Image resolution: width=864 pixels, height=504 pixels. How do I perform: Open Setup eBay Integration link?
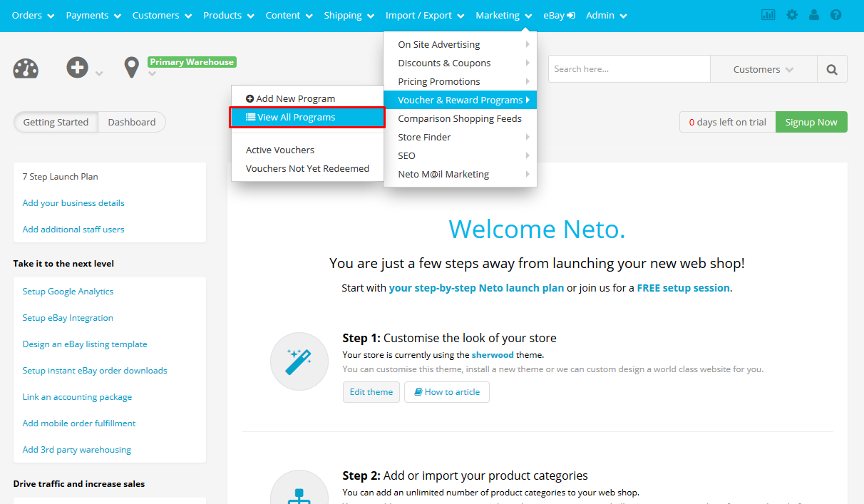click(68, 318)
